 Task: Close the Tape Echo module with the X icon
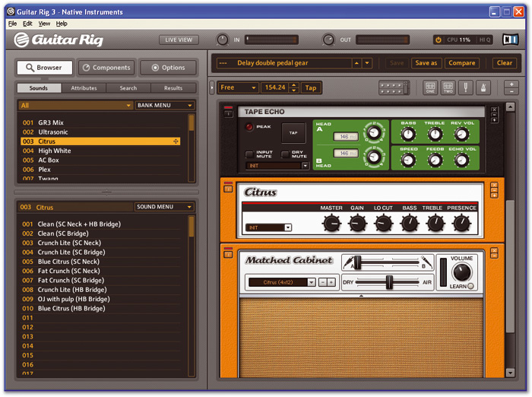494,110
